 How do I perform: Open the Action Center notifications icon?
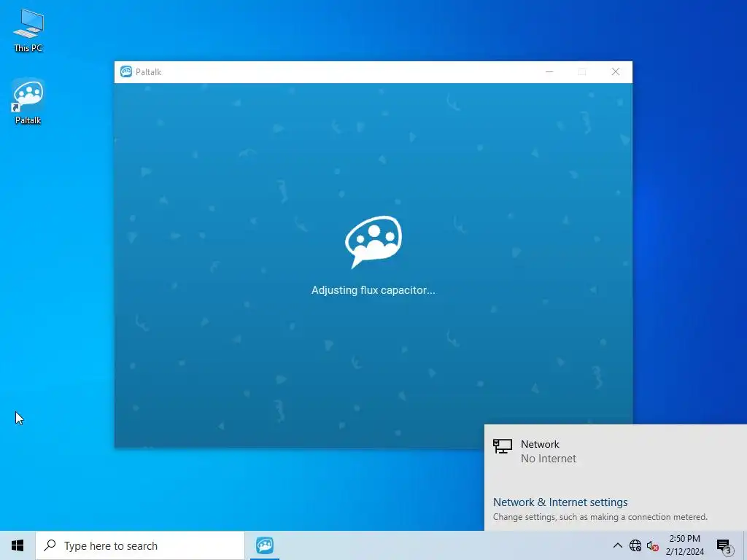724,546
